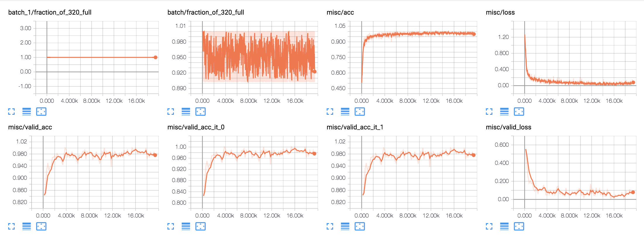Expand the misc/acc chart to full size
Screen dimensions: 644x236
pyautogui.click(x=330, y=112)
